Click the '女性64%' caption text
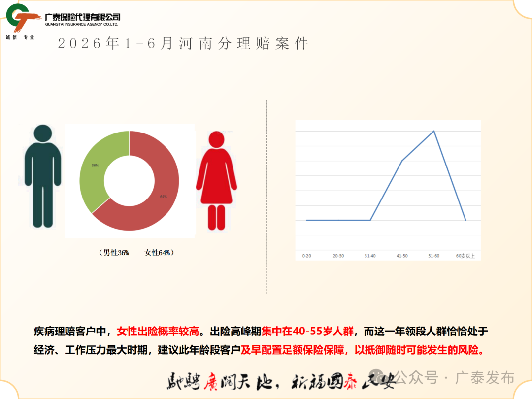Image resolution: width=532 pixels, height=399 pixels. [x=157, y=253]
